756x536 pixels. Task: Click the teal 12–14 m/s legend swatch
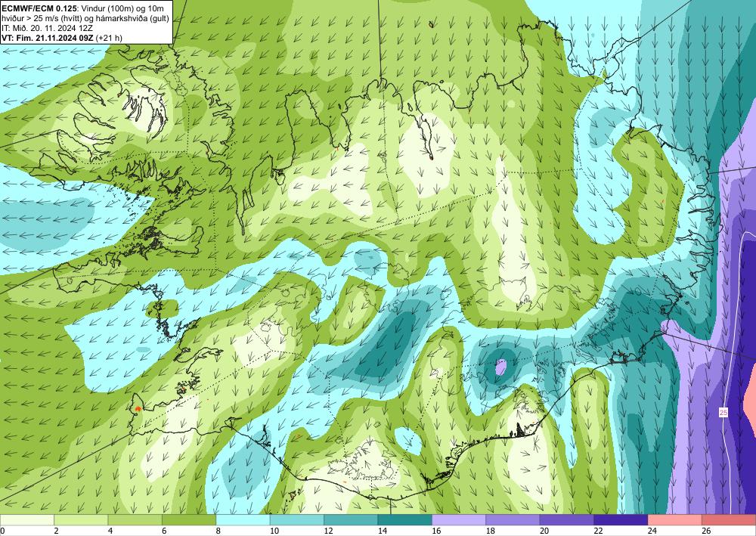click(351, 519)
